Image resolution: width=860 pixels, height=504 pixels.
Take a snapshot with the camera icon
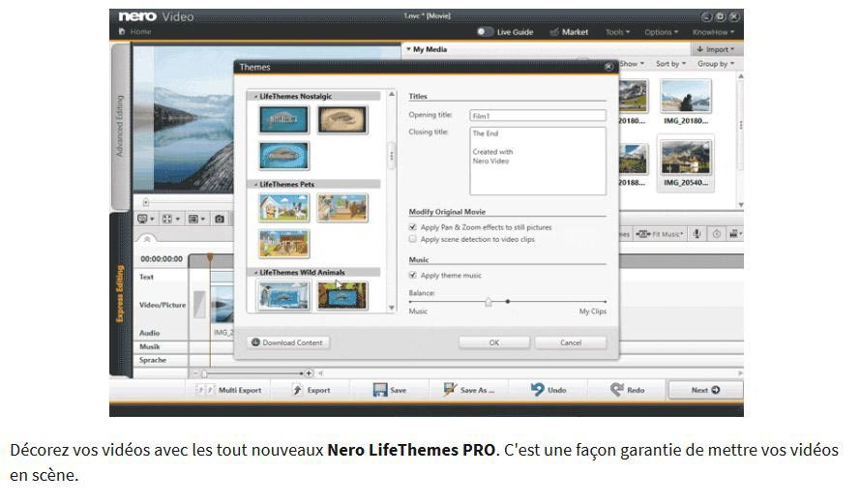220,220
